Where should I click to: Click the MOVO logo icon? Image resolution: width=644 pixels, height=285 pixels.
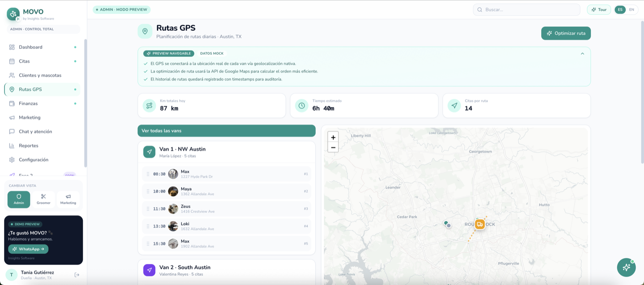(x=13, y=14)
